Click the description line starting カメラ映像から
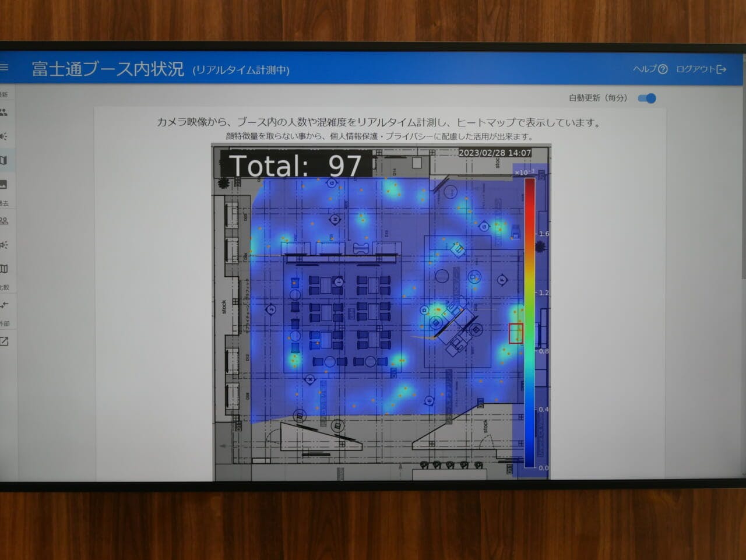Image resolution: width=746 pixels, height=560 pixels. pos(379,122)
